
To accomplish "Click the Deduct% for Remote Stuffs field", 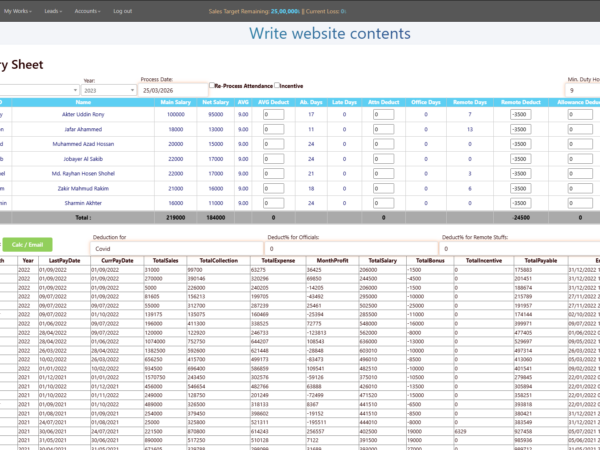I will coord(520,249).
